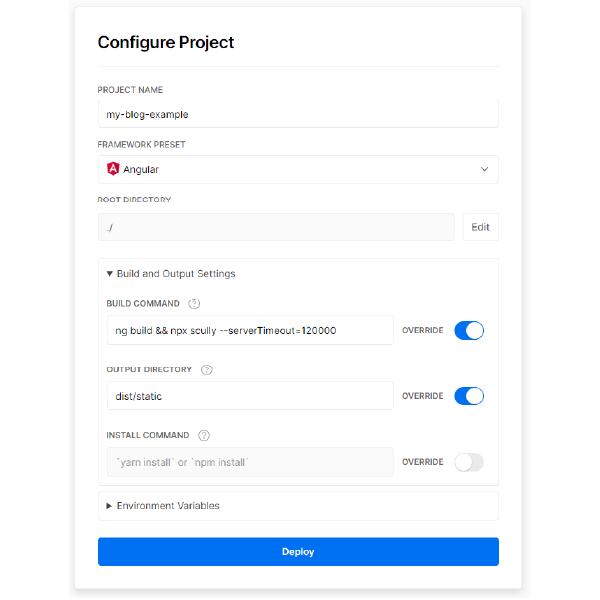Focus the Project Name input field
Viewport: 600px width, 600px height.
coord(298,114)
